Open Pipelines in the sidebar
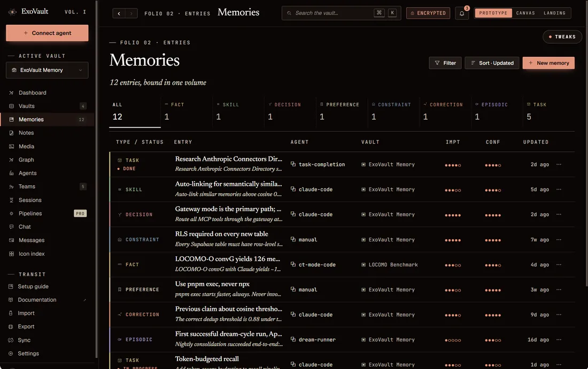 (47, 214)
